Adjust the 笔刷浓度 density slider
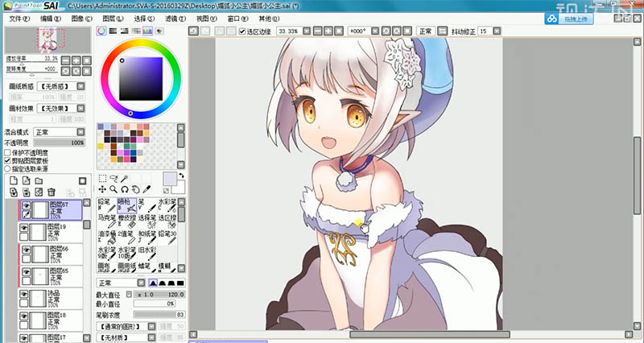644x343 pixels. pyautogui.click(x=159, y=314)
